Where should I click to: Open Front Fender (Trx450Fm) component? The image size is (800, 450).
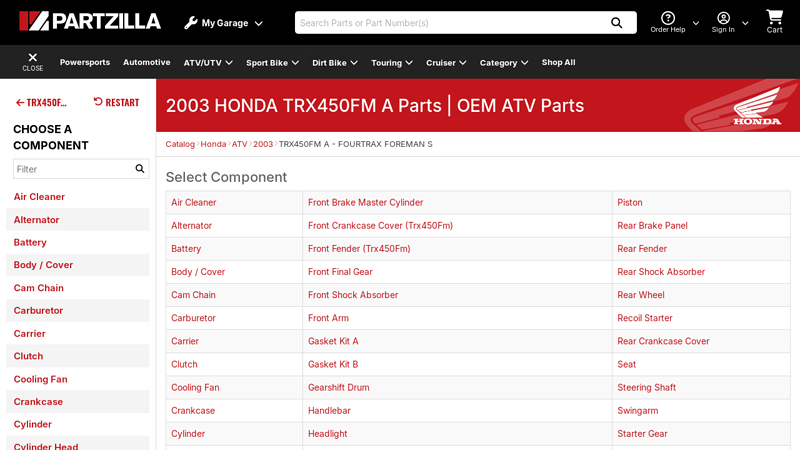(x=359, y=248)
